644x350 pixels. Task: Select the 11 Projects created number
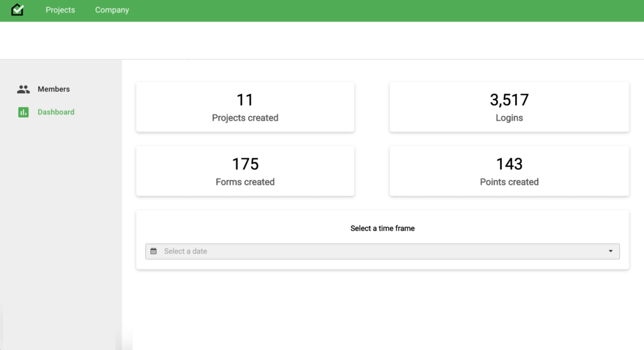coord(245,100)
